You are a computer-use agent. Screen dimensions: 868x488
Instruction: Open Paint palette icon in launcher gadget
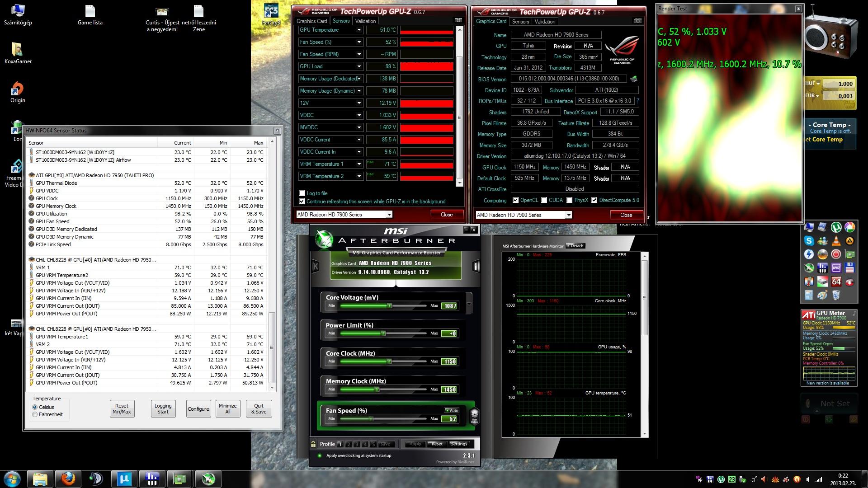(x=822, y=295)
